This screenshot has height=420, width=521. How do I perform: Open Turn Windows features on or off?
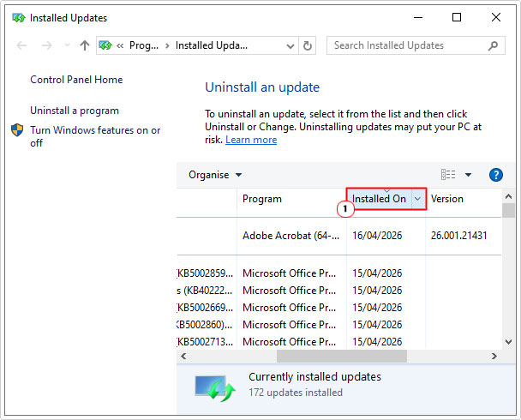point(95,136)
